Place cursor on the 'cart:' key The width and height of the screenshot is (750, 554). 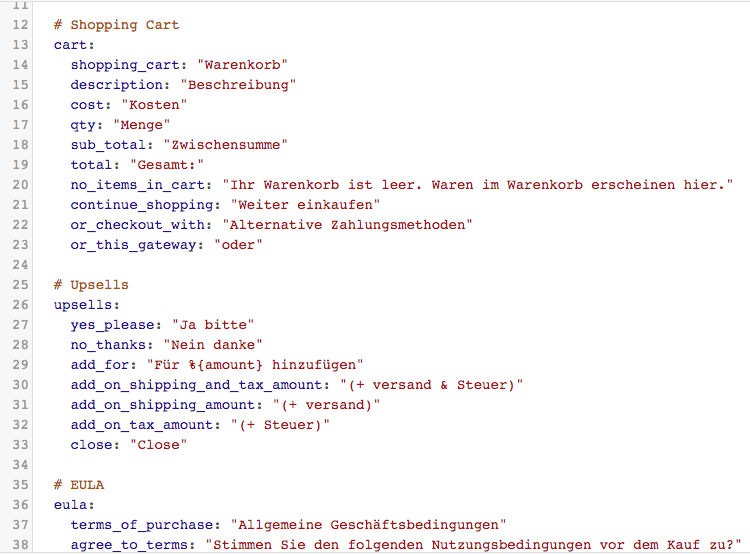pos(74,45)
